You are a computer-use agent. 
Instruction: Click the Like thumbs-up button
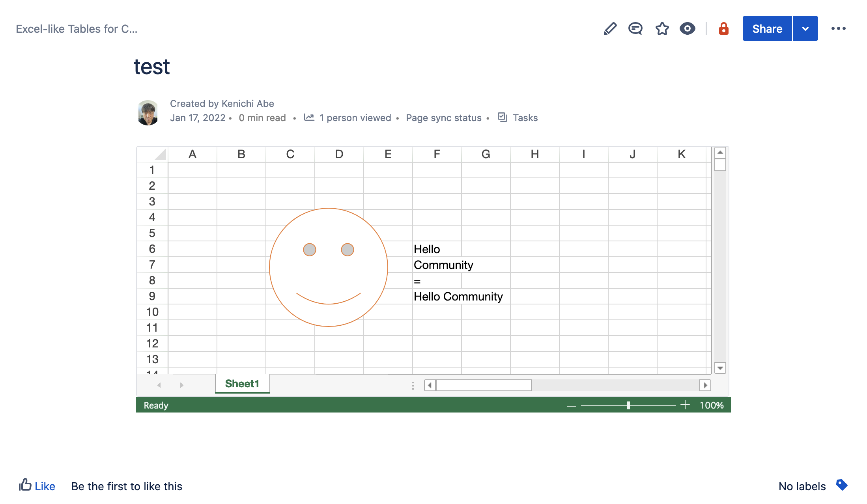click(37, 485)
